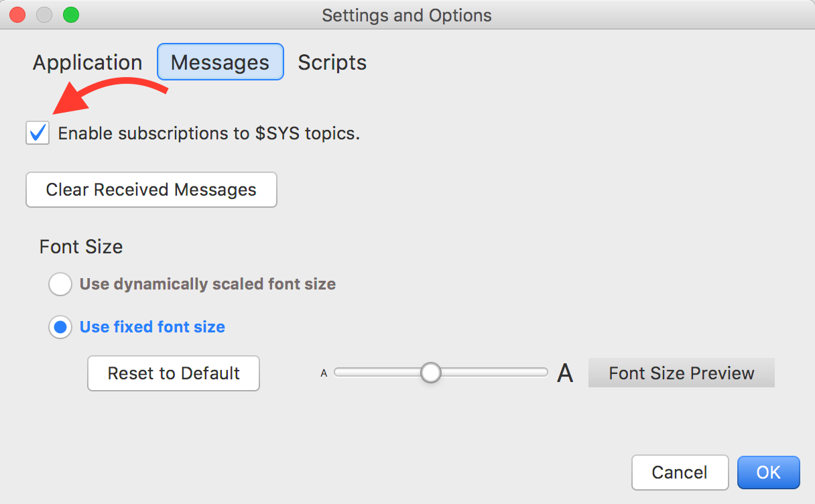Screen dimensions: 815x504
Task: Maximize the Settings and Options window
Action: 71,15
